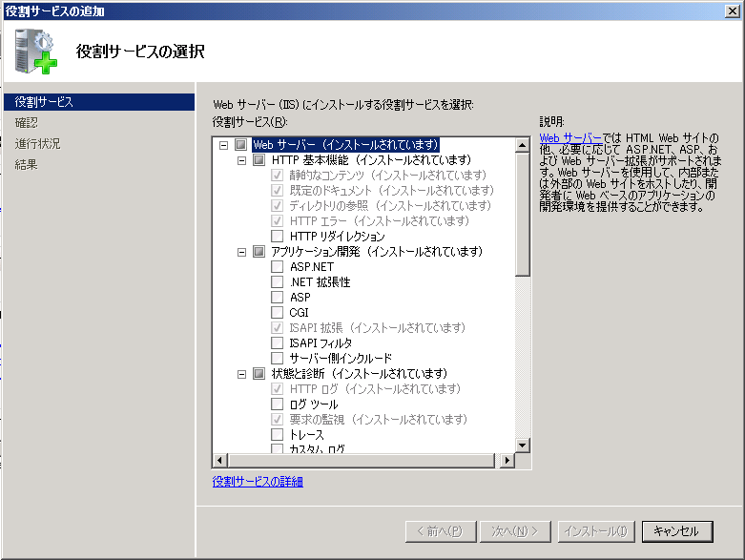Click the server role wizard icon
This screenshot has width=745, height=560.
35,52
